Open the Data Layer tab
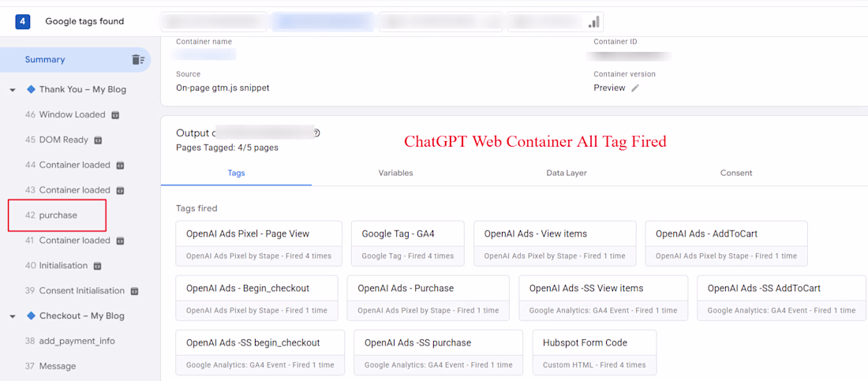Image resolution: width=868 pixels, height=381 pixels. 566,173
